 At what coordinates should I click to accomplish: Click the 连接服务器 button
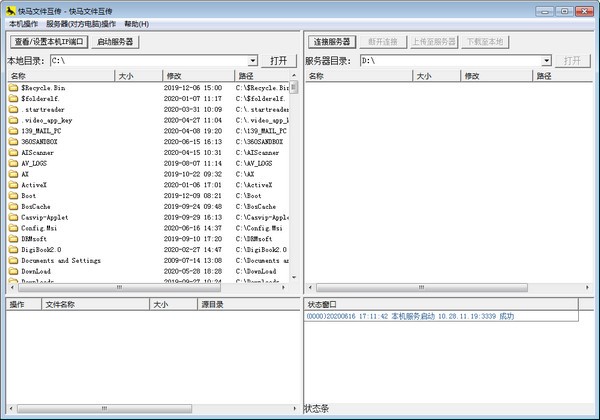coord(332,42)
